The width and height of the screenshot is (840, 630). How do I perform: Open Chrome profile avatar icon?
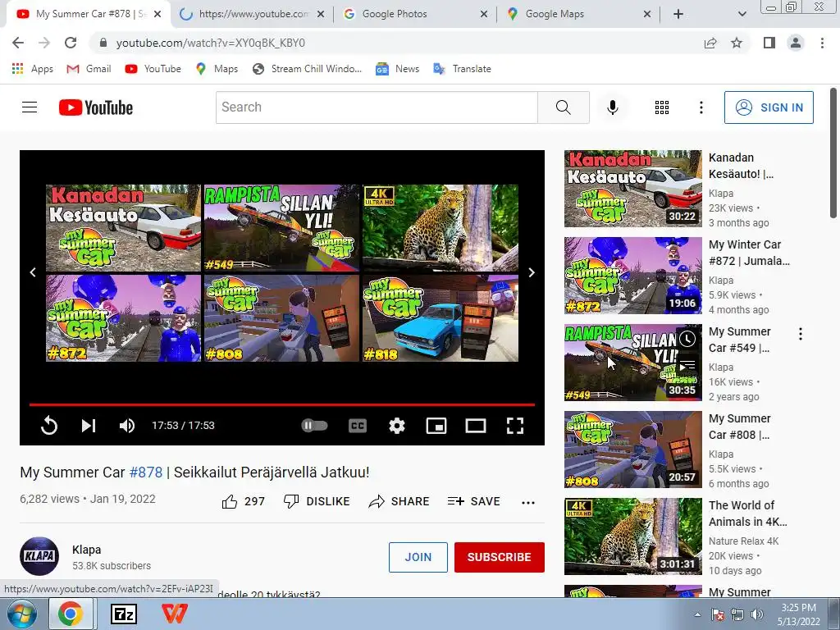click(x=796, y=43)
